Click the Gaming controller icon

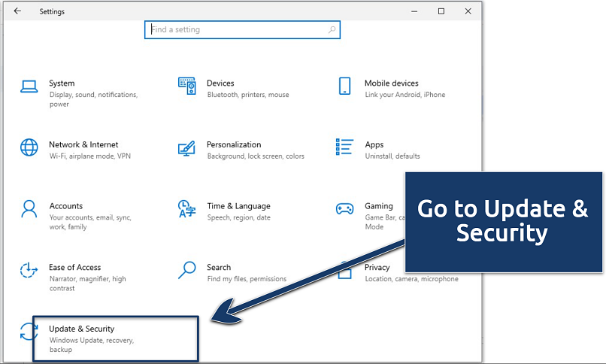click(344, 208)
